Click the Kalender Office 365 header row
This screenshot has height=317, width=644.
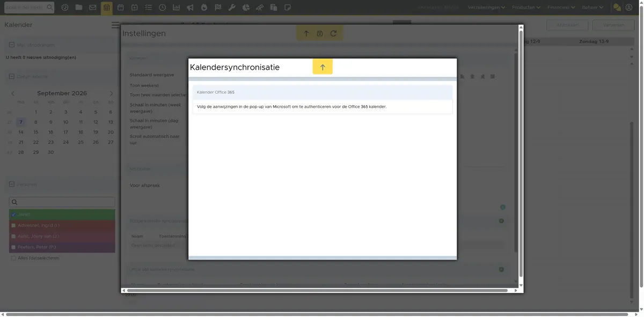323,92
